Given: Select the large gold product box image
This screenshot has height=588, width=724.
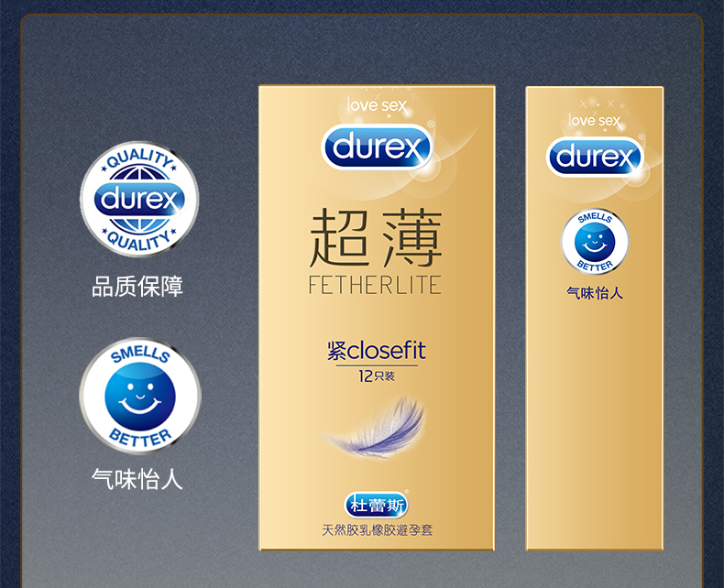Looking at the screenshot, I should (x=377, y=318).
